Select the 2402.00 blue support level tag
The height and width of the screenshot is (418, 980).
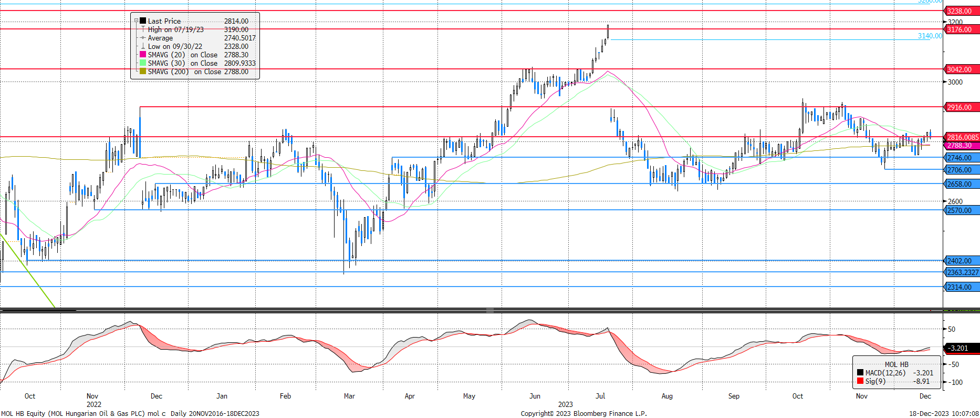click(961, 261)
